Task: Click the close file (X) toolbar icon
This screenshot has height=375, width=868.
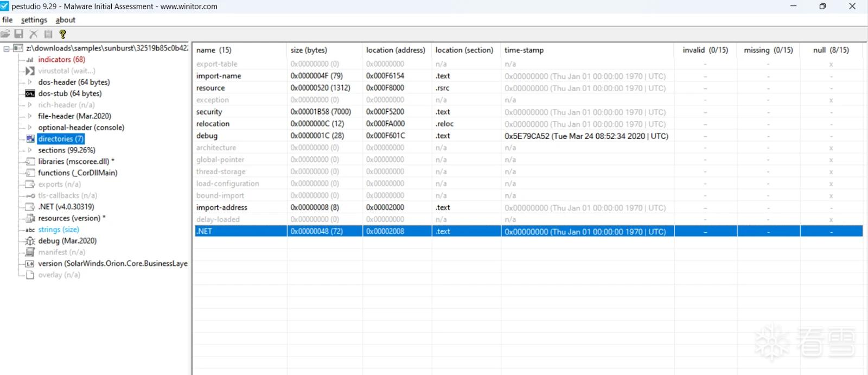Action: point(34,34)
